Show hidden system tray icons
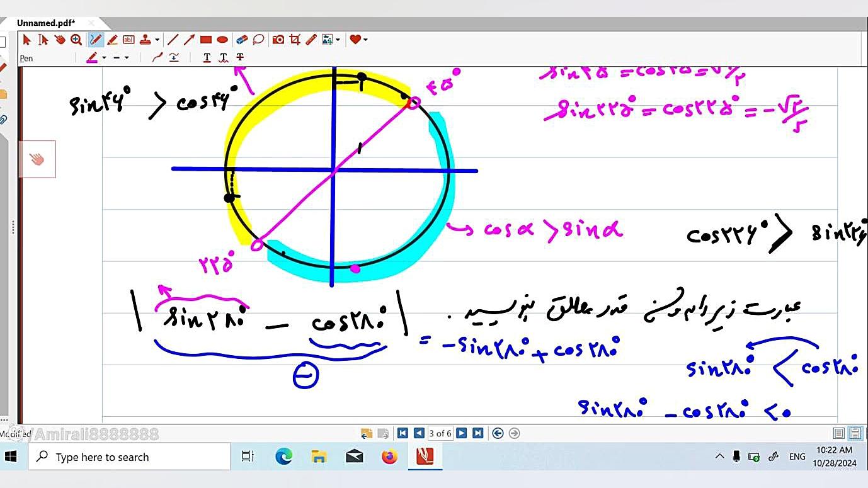 [x=719, y=457]
